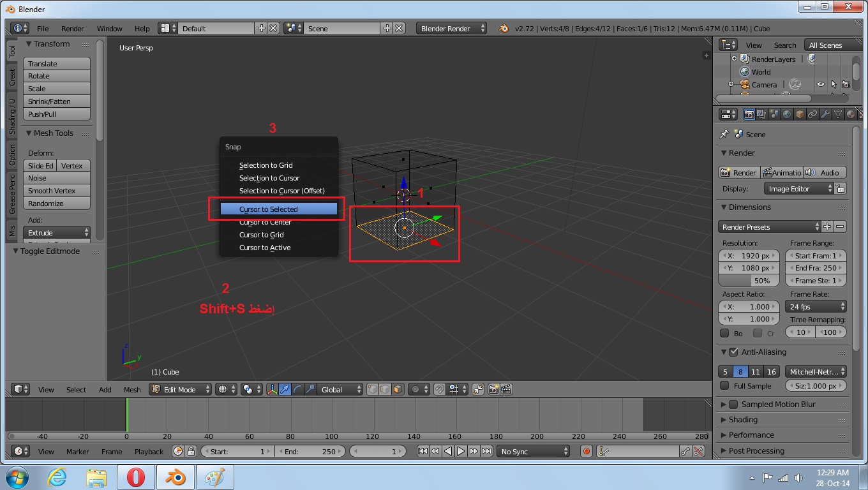Enable the Full Sample checkbox
This screenshot has width=868, height=490.
[724, 385]
